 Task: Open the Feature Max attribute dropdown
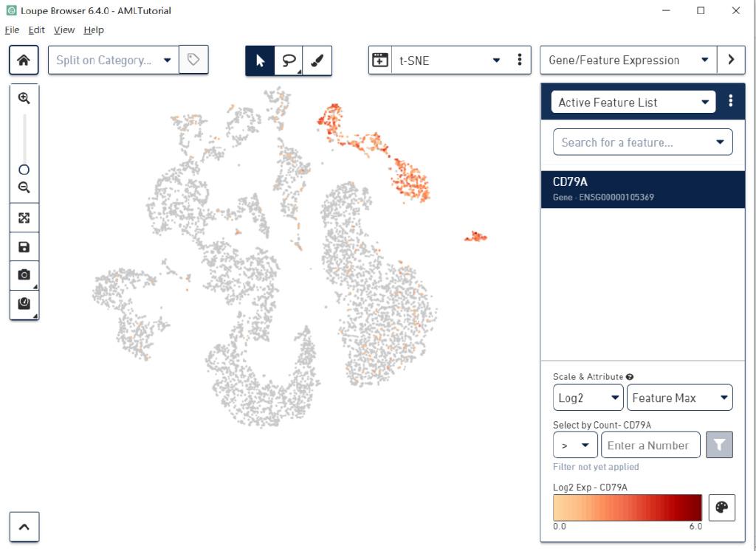[679, 398]
